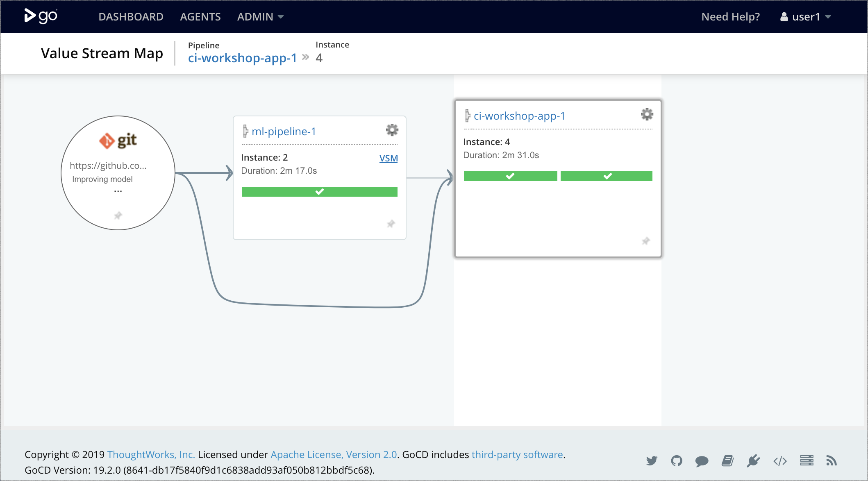This screenshot has height=481, width=868.
Task: Click ml-pipeline-1 green stage bar
Action: coord(319,192)
